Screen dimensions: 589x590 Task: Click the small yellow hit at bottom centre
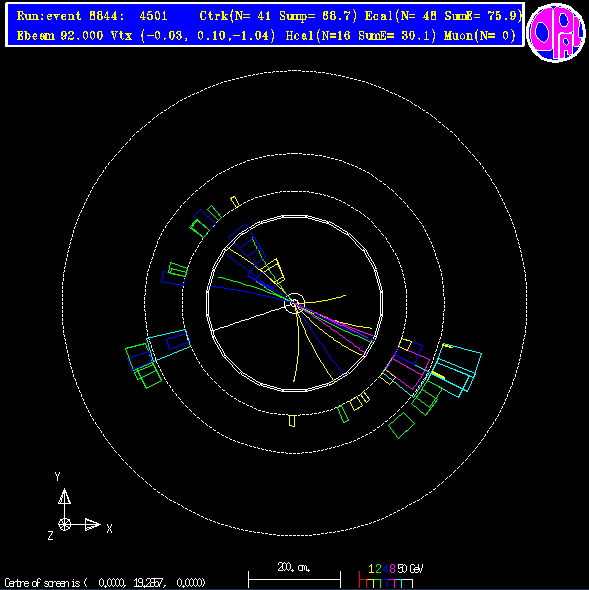pyautogui.click(x=292, y=421)
